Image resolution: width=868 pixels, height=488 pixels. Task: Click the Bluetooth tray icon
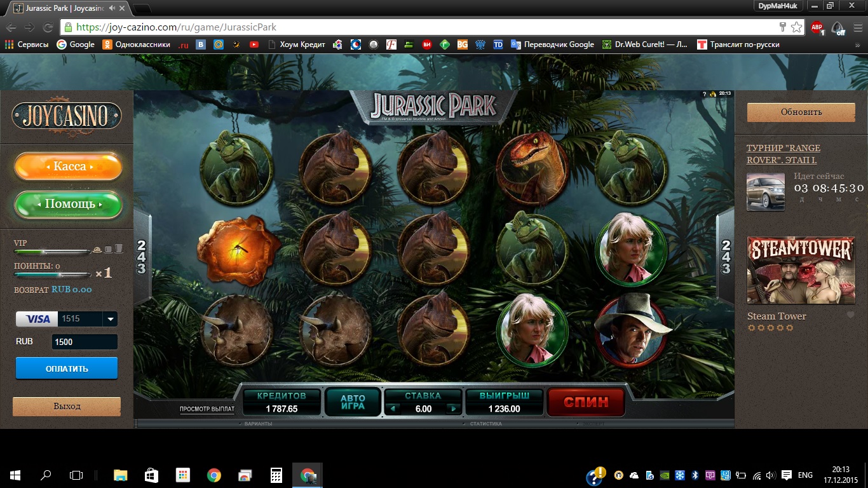coord(695,475)
